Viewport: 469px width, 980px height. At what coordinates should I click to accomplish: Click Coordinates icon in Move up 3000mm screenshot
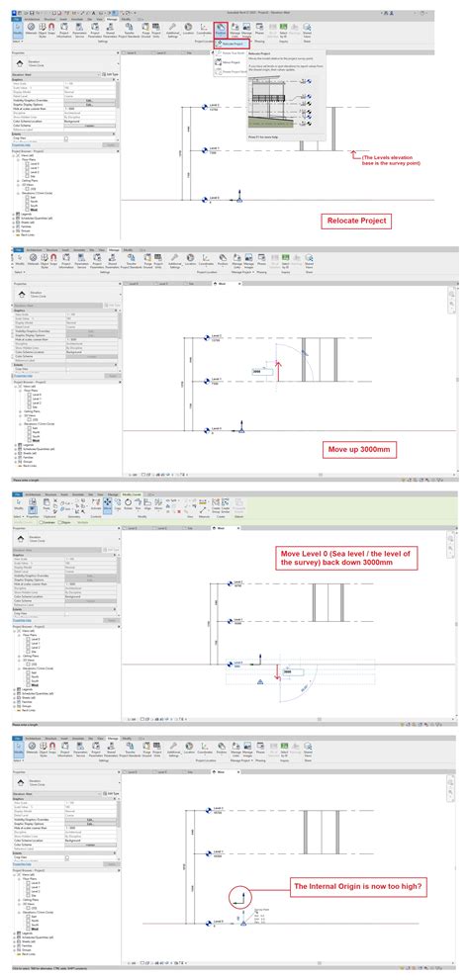[x=205, y=261]
